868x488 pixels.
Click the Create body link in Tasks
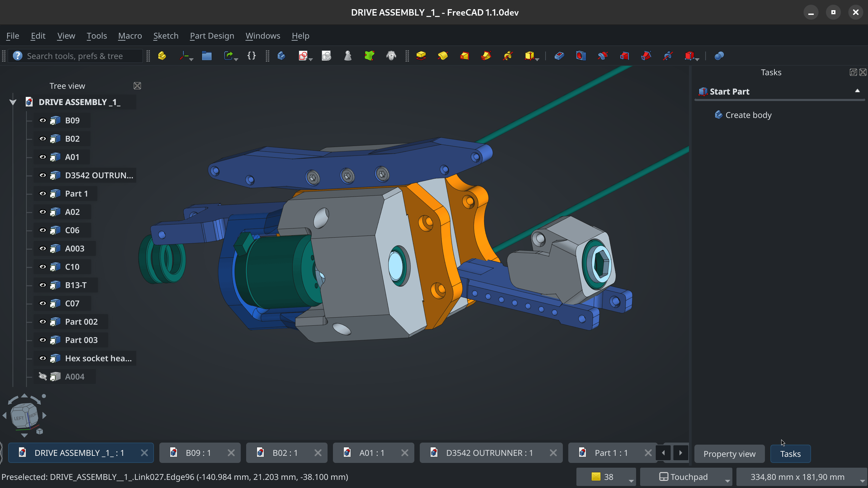[x=748, y=115]
